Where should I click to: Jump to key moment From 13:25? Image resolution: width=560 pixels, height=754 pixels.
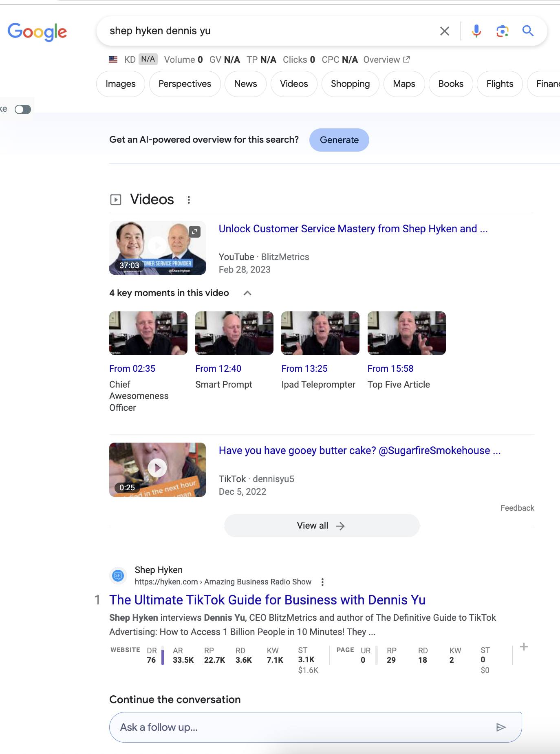pos(304,368)
